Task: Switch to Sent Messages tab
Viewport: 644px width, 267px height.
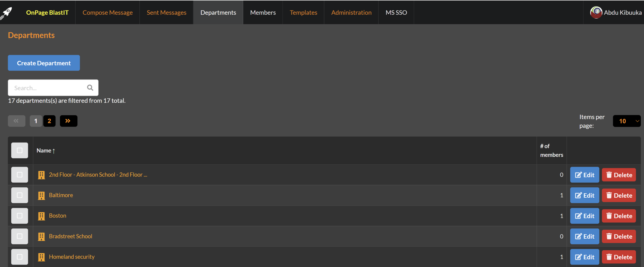Action: tap(167, 13)
